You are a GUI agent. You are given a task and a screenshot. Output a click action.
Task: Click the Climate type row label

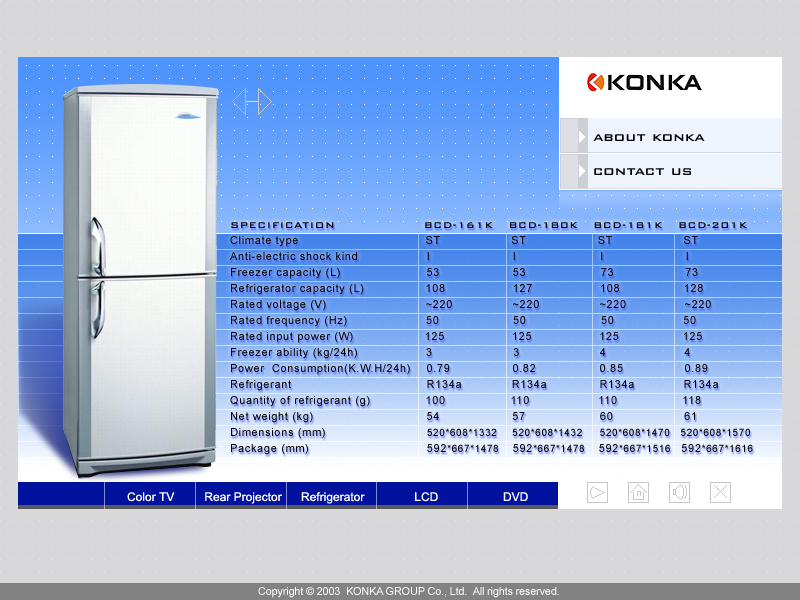click(264, 240)
